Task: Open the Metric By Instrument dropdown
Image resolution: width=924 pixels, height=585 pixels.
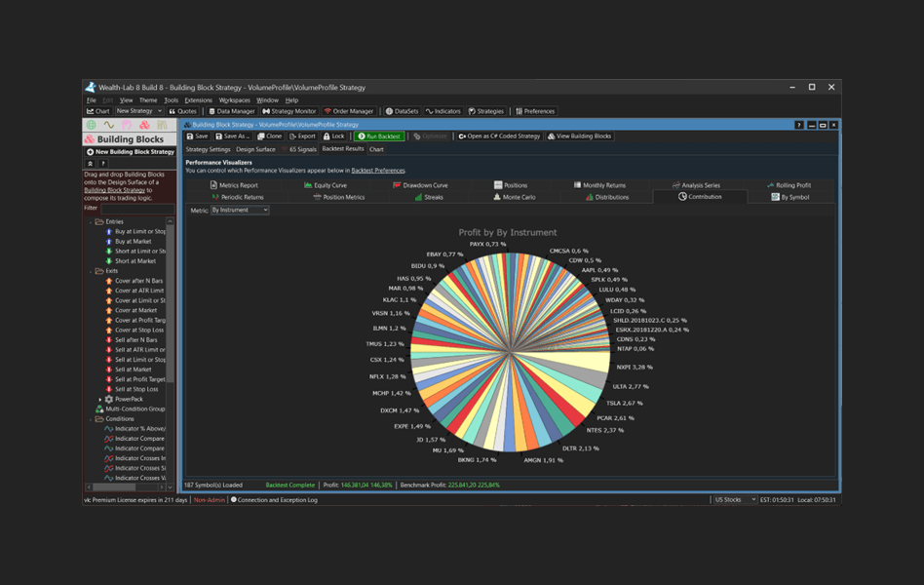Action: click(240, 210)
